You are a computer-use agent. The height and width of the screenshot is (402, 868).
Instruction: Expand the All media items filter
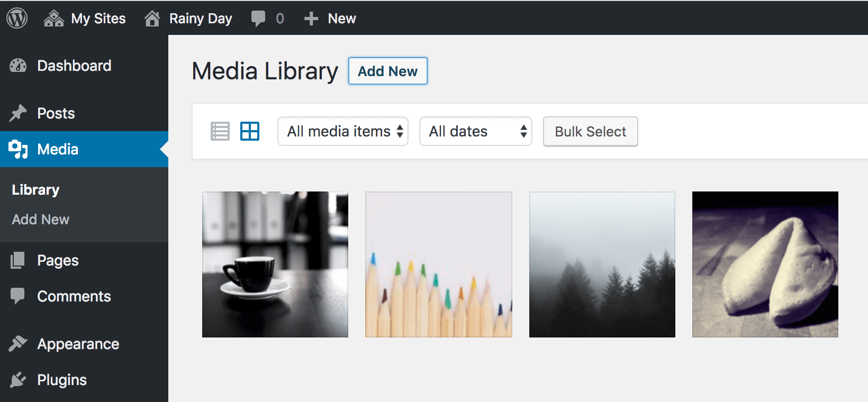[343, 131]
